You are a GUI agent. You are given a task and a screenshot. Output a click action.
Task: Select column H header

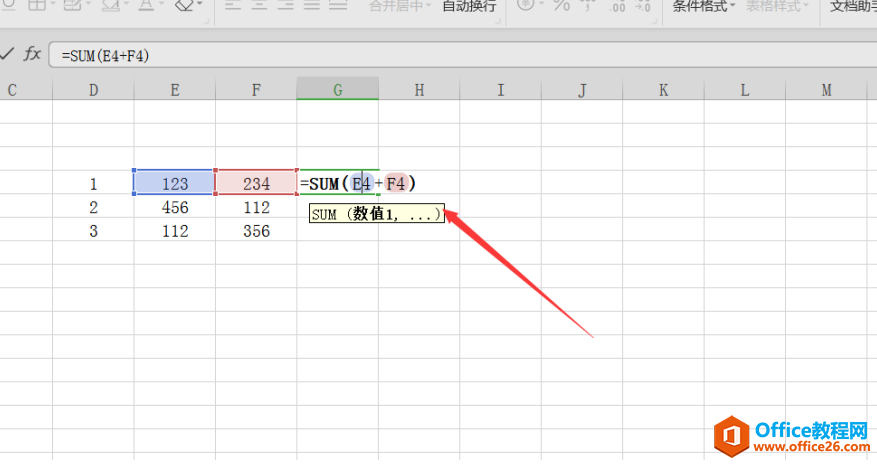tap(419, 90)
